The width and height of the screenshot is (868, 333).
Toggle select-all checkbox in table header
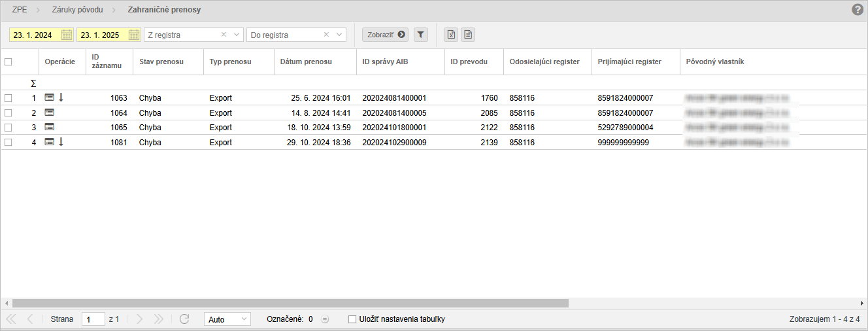click(x=8, y=62)
